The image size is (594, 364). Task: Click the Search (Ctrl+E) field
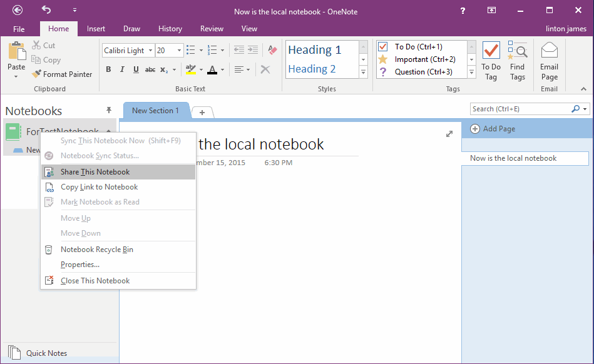[x=520, y=109]
